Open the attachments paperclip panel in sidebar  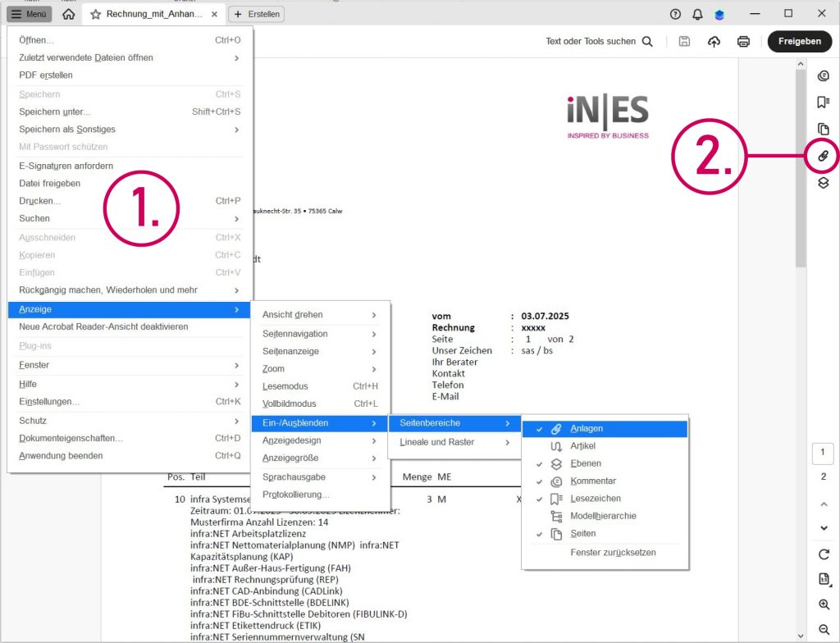pyautogui.click(x=824, y=156)
